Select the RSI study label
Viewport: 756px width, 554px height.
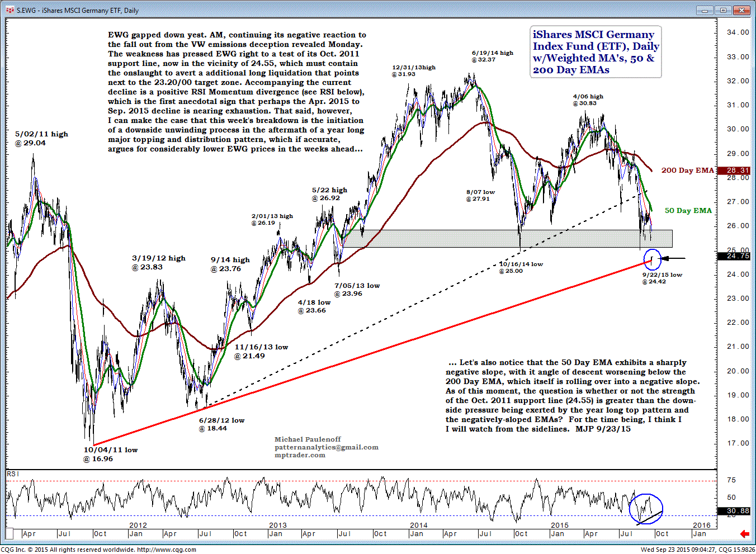[x=12, y=474]
